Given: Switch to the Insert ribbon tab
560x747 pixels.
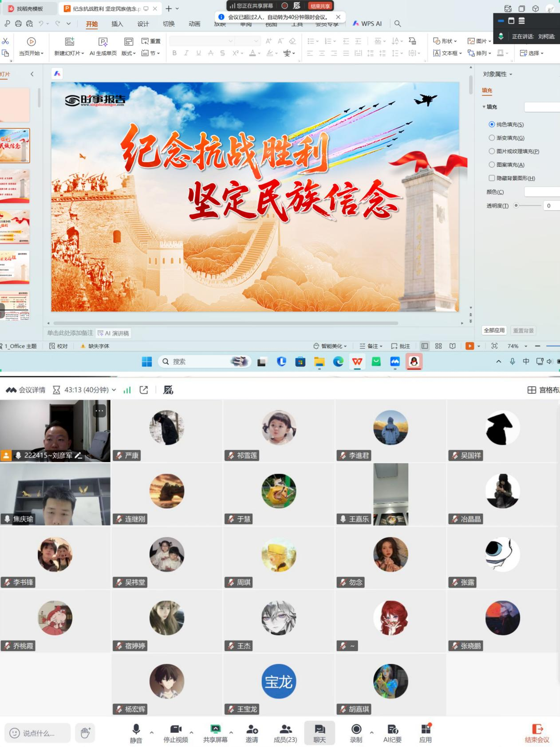Looking at the screenshot, I should (117, 24).
